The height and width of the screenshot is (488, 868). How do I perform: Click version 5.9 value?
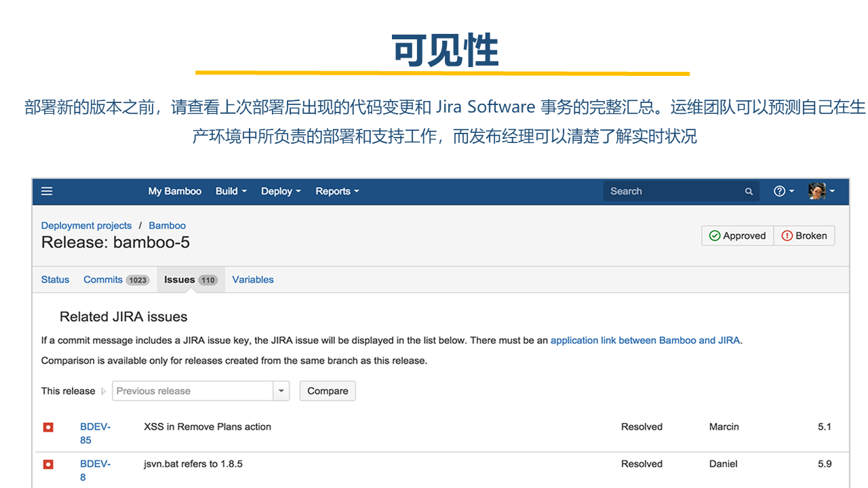click(x=825, y=464)
